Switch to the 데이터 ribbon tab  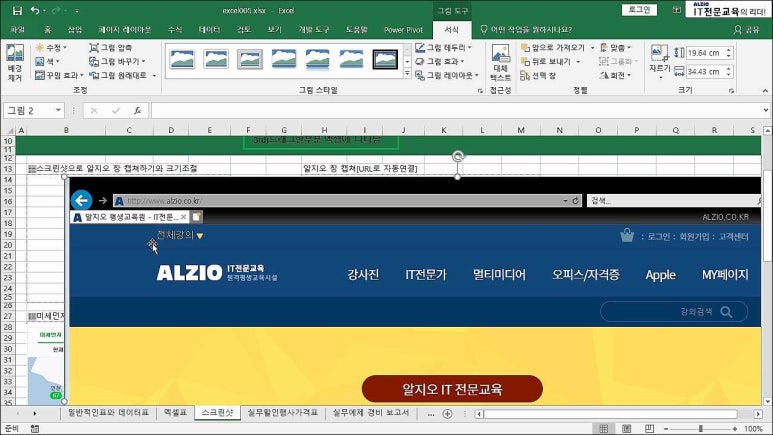(210, 30)
